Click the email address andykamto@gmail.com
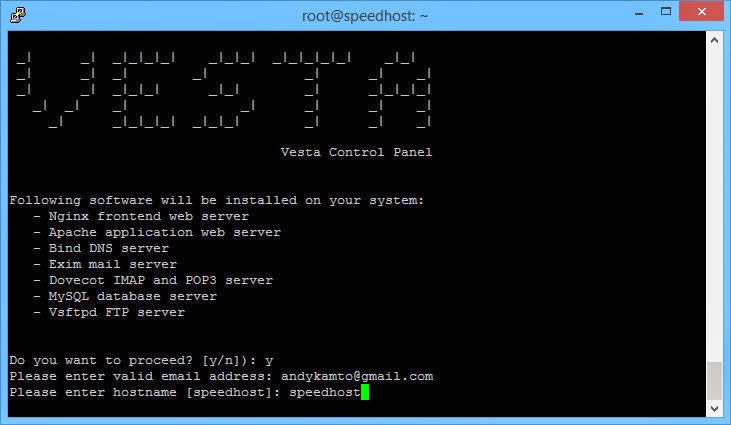 pos(357,377)
